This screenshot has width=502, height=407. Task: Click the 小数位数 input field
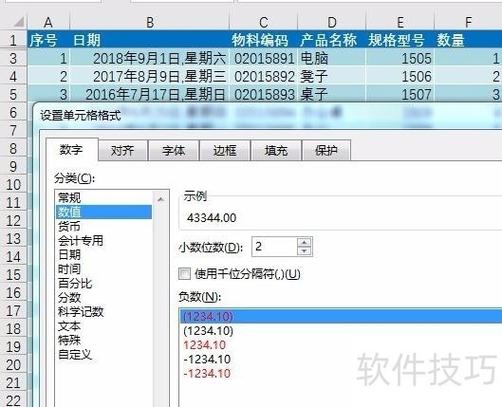point(274,247)
